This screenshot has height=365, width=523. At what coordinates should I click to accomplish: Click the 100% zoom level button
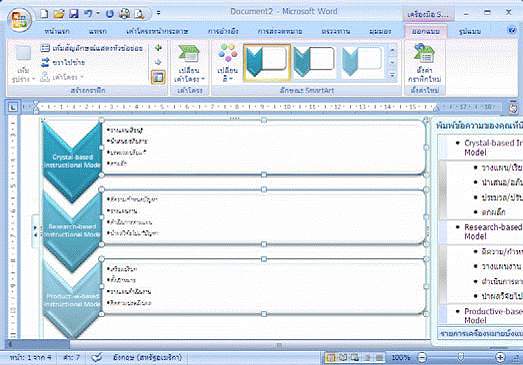[401, 358]
